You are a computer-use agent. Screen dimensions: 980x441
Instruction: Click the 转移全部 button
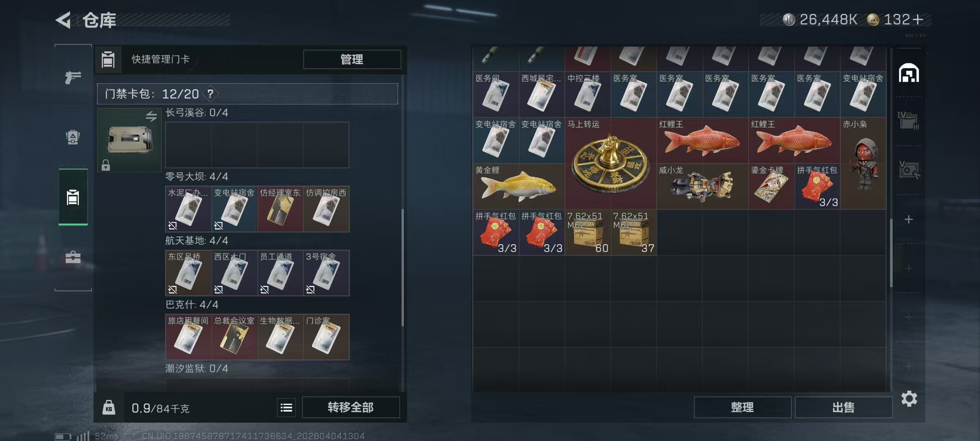click(351, 407)
